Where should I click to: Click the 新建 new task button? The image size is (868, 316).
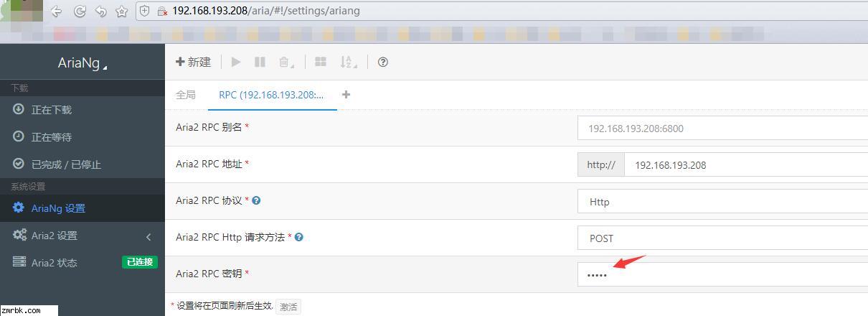click(x=193, y=62)
